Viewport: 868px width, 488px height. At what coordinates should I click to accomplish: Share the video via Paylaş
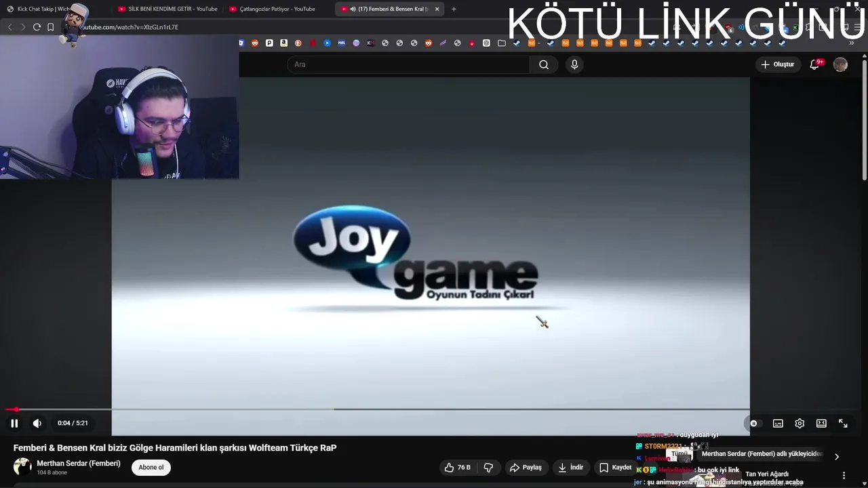(526, 468)
